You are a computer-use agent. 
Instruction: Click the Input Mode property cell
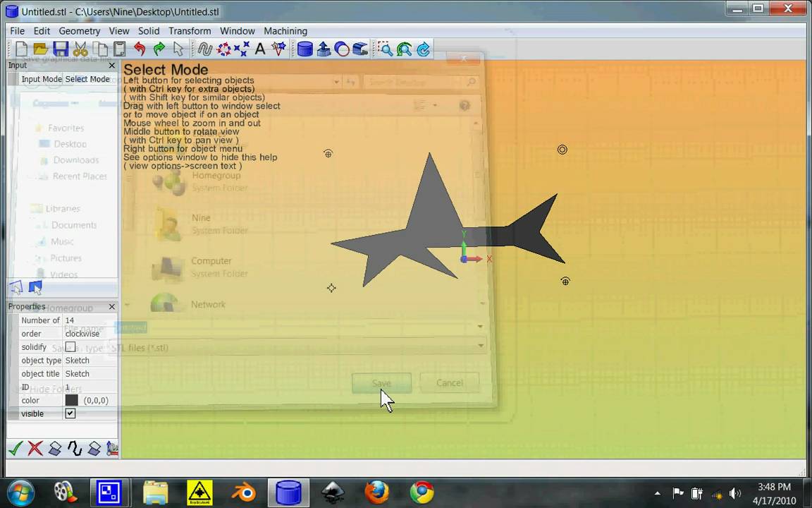point(41,79)
